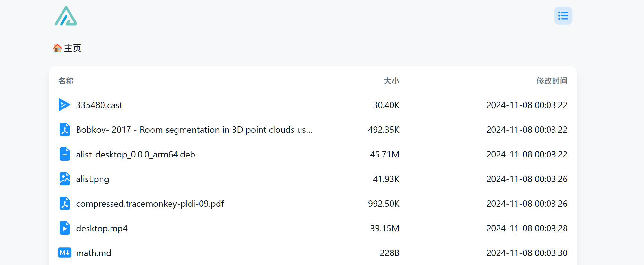
Task: Click the PDF icon for compressed.tracemonkey-pldi-09.pdf
Action: [x=65, y=204]
